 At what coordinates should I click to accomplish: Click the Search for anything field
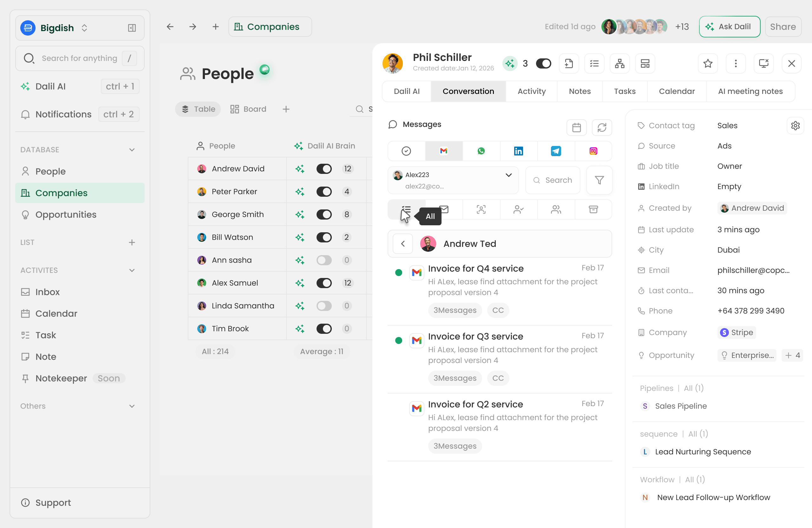(x=79, y=58)
